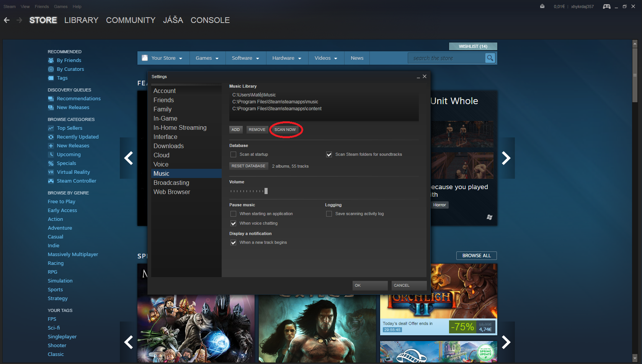Launch Big Picture mode controller icon

(607, 6)
